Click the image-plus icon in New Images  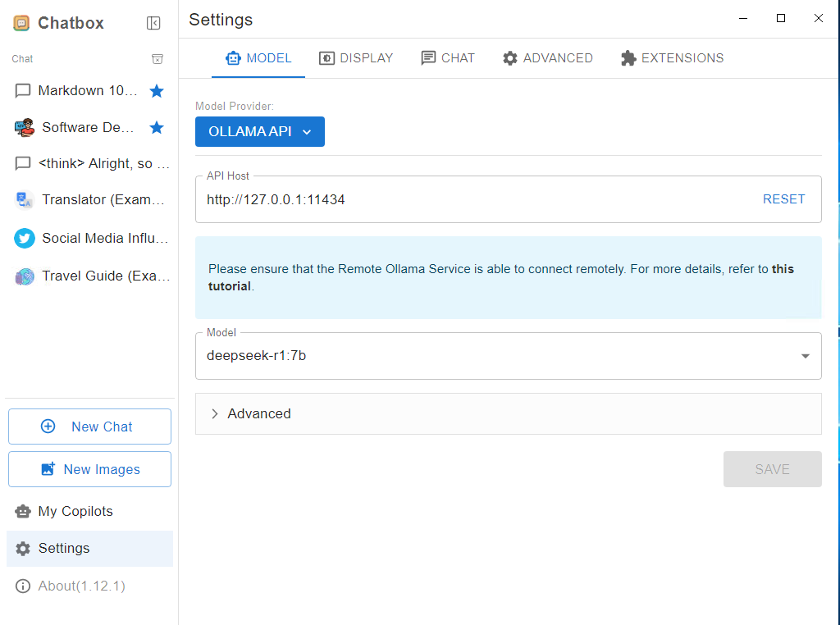pos(48,468)
